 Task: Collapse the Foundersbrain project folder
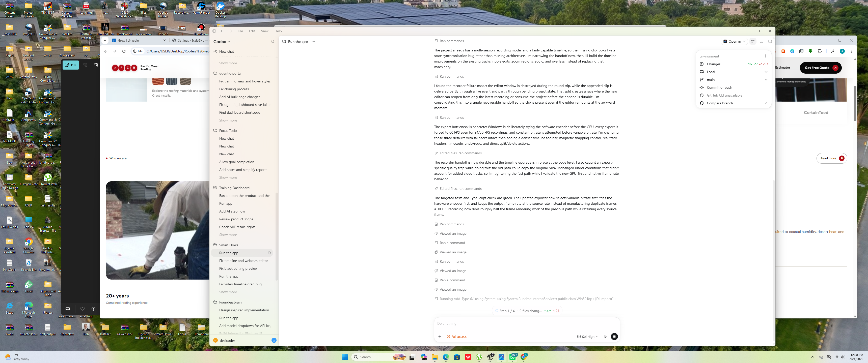230,302
